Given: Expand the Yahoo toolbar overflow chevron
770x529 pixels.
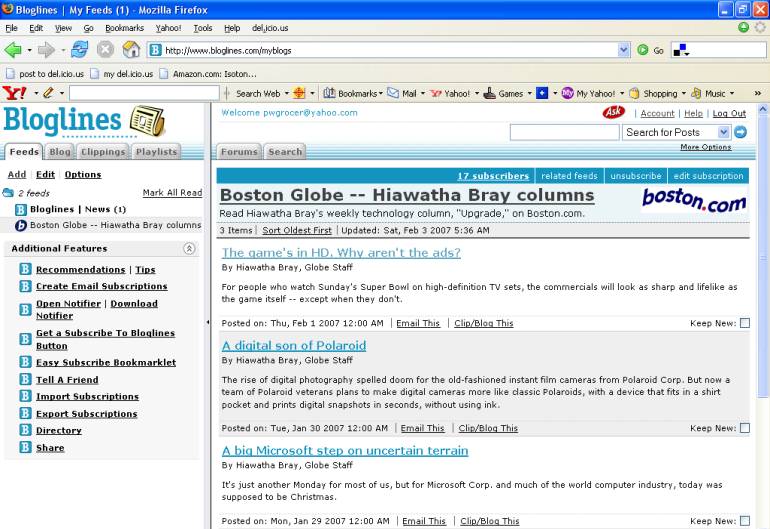Looking at the screenshot, I should point(758,93).
